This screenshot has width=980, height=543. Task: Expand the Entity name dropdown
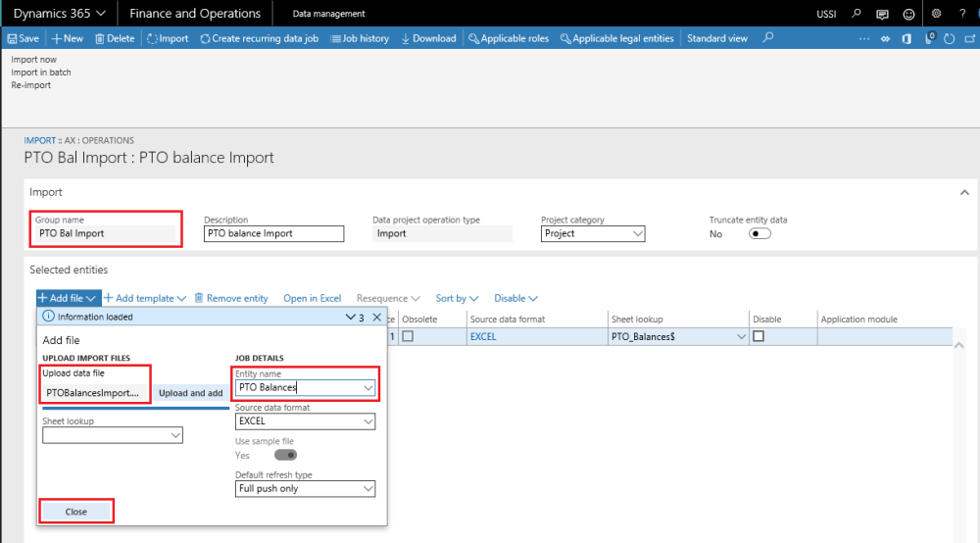367,387
